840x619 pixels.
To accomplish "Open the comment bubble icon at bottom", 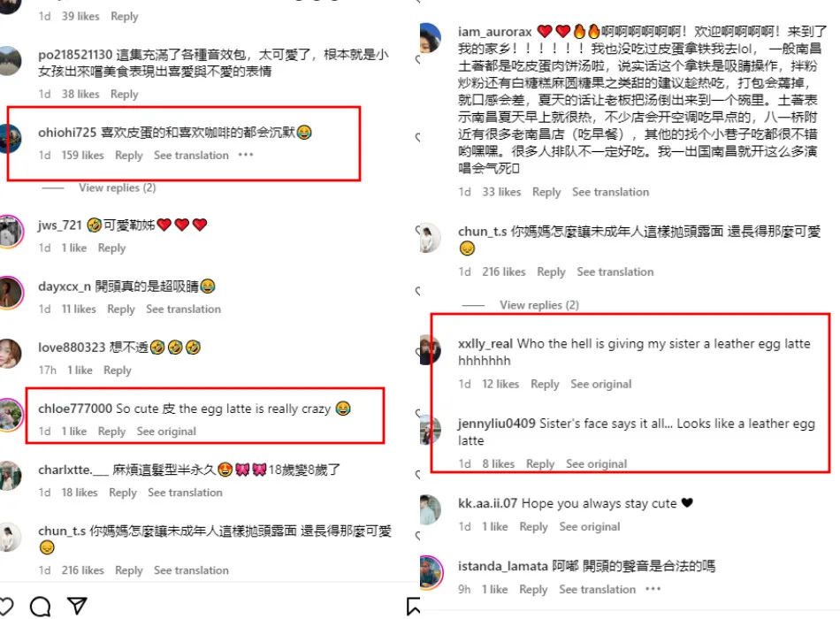I will pos(40,606).
